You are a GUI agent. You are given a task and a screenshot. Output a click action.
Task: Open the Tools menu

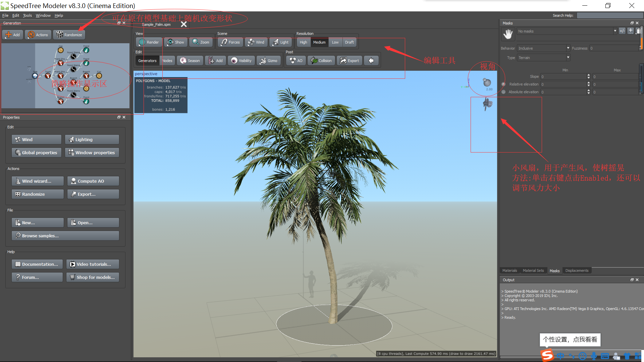tap(27, 15)
